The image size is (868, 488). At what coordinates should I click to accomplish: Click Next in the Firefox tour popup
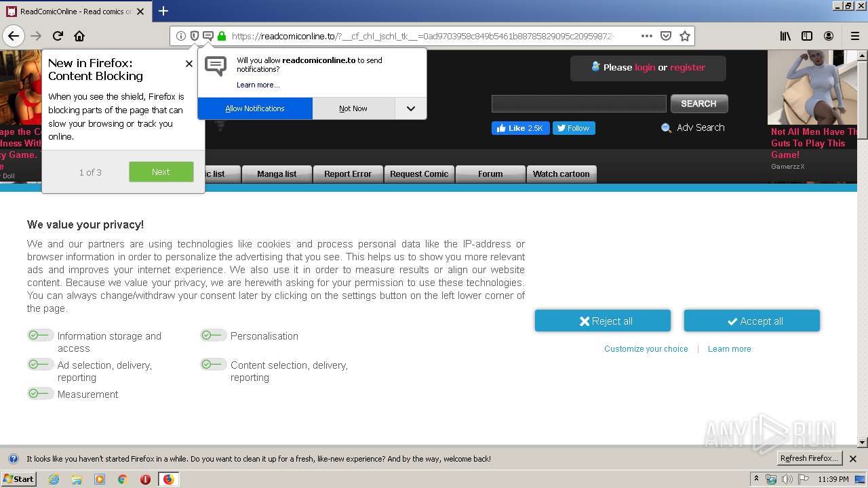pos(161,171)
